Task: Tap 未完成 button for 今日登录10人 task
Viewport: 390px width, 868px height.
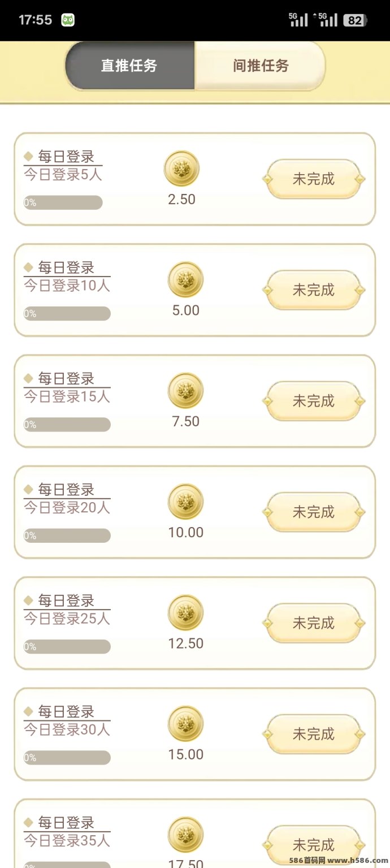Action: click(x=314, y=290)
